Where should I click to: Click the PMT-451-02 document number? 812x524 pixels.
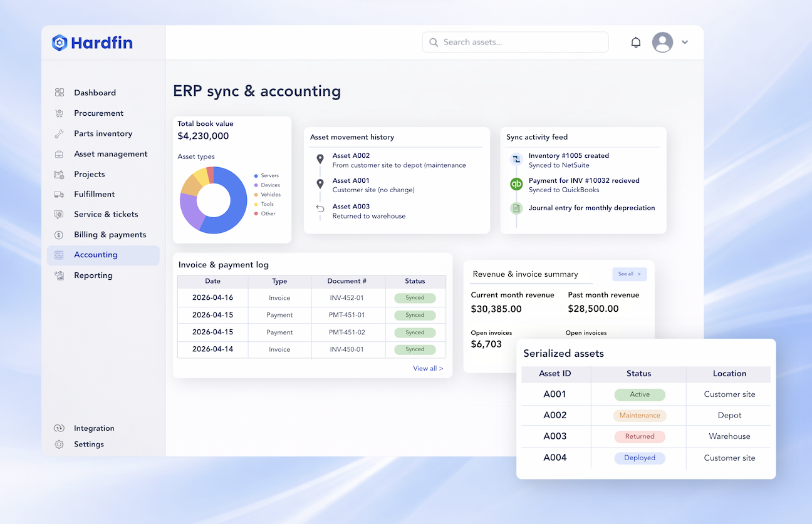click(x=346, y=332)
